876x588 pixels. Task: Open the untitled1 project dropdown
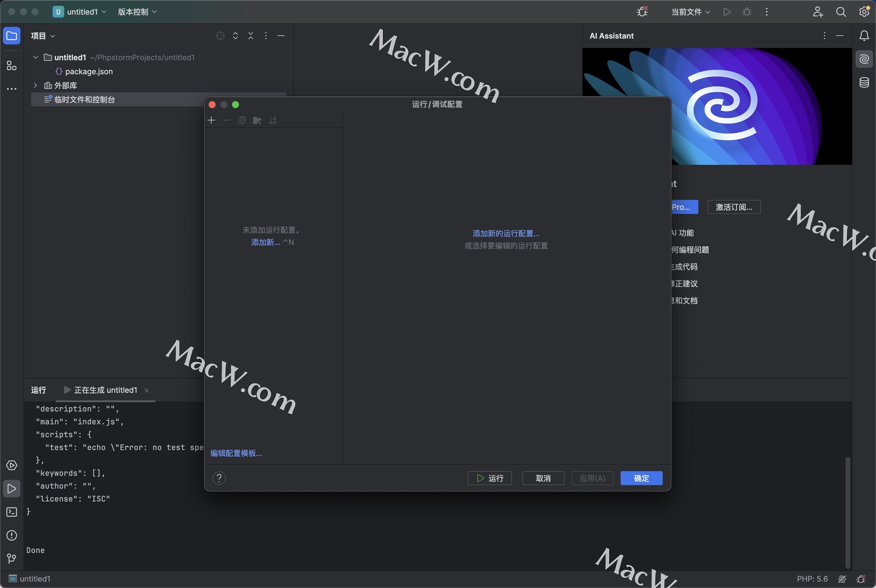[x=80, y=12]
